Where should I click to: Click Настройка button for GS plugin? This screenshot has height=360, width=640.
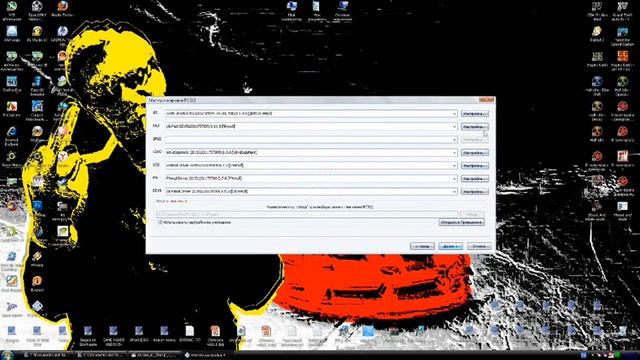tap(475, 113)
